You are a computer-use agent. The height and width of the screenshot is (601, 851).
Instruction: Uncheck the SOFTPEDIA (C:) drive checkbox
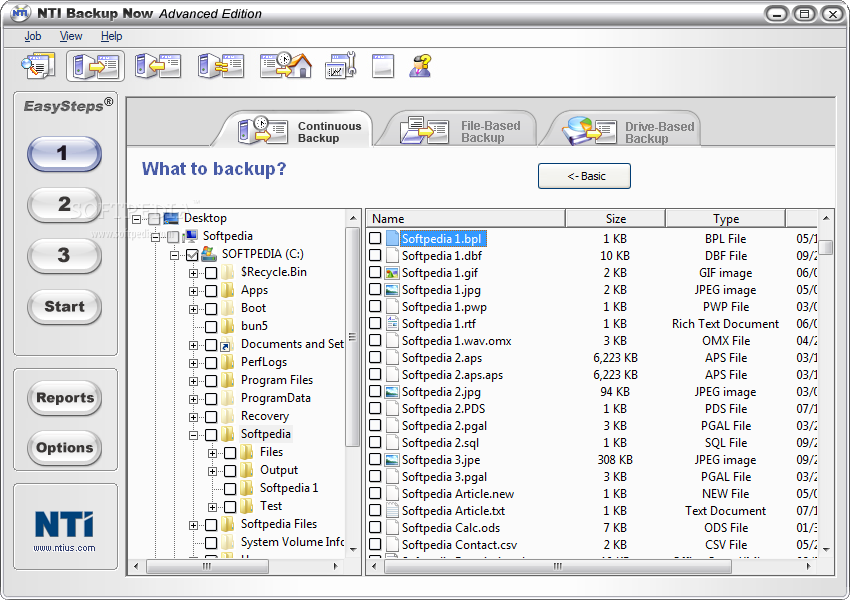tap(192, 255)
